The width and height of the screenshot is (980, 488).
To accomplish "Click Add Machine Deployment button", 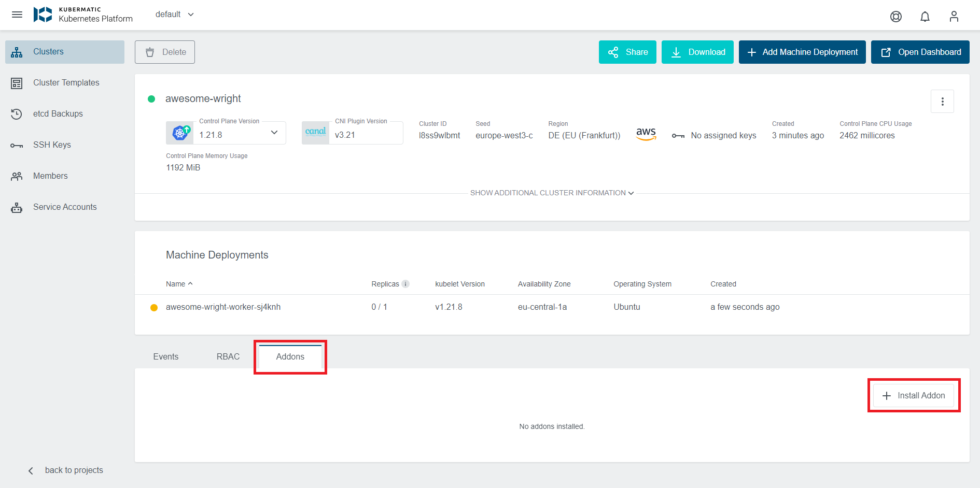I will pyautogui.click(x=802, y=52).
